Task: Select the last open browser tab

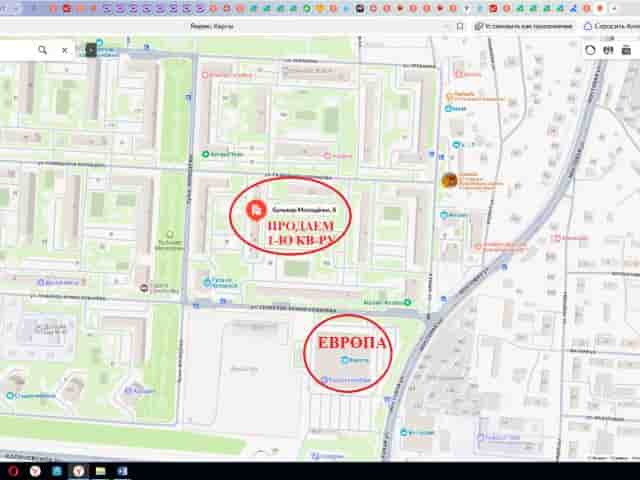Action: coord(600,8)
